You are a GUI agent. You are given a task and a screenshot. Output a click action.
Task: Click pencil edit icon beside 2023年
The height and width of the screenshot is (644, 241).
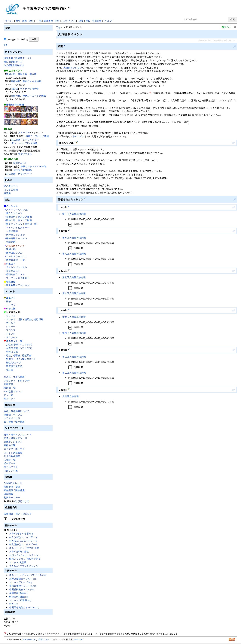tap(69, 206)
